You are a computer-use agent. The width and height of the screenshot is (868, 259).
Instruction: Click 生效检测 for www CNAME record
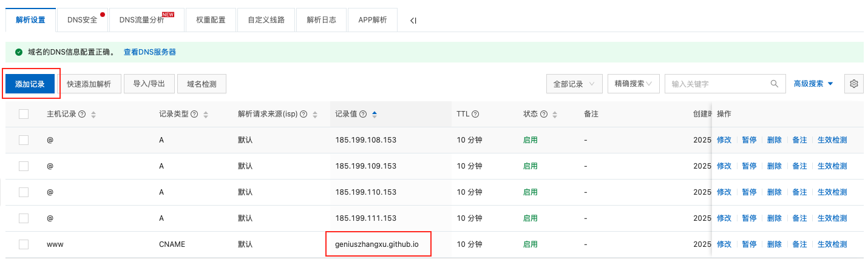point(832,244)
